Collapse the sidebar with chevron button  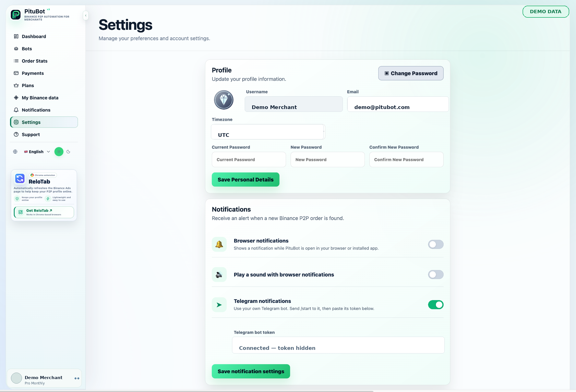click(x=86, y=15)
